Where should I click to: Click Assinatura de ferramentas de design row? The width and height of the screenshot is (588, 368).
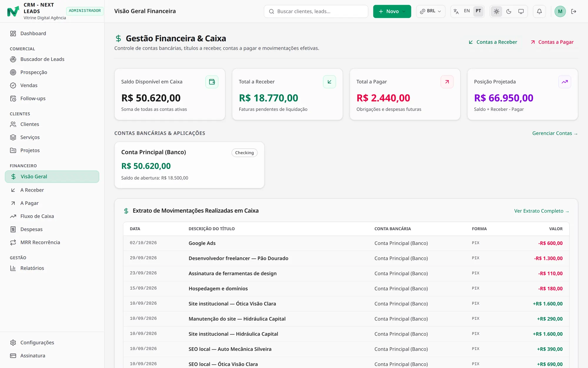click(346, 273)
